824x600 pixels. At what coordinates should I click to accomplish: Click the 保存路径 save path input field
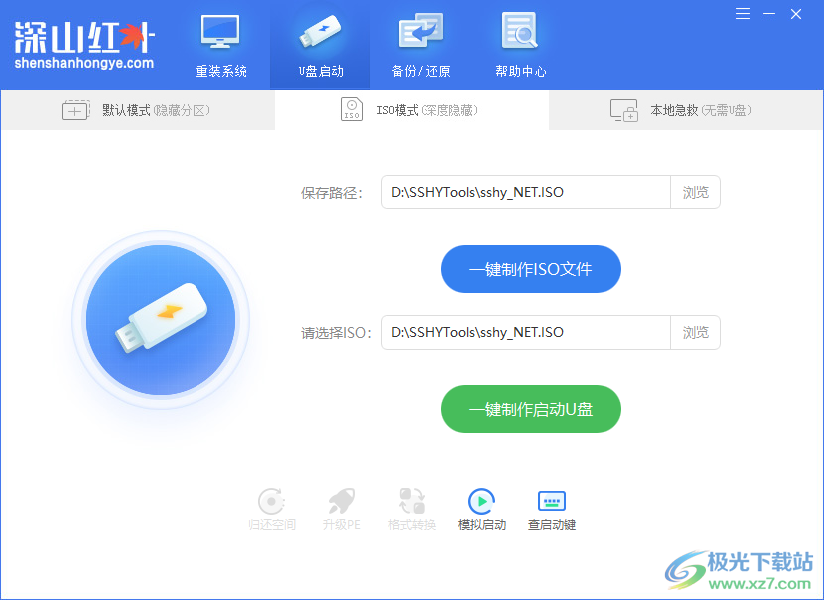525,192
